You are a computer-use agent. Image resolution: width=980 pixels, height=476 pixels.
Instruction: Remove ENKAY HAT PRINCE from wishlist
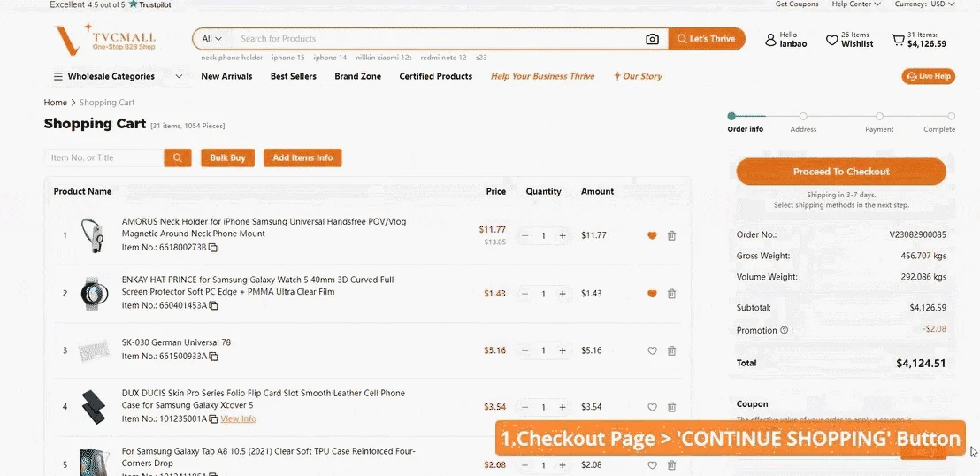(652, 294)
